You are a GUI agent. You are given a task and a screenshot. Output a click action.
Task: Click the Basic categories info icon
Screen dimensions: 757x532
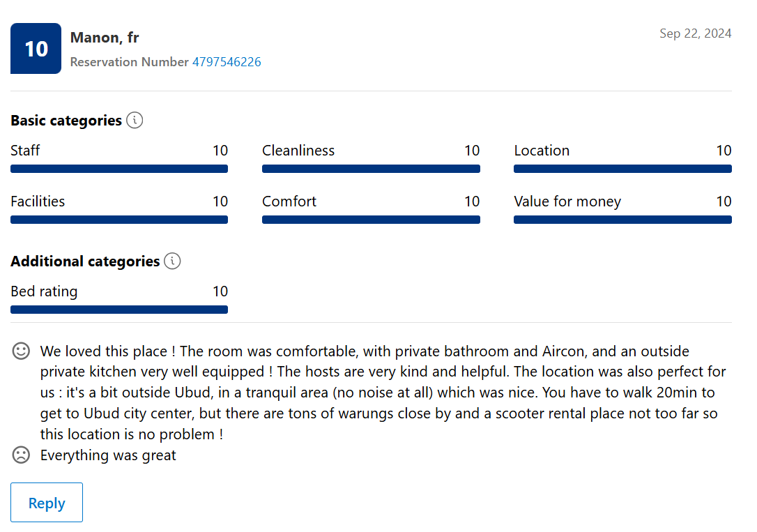pyautogui.click(x=135, y=121)
